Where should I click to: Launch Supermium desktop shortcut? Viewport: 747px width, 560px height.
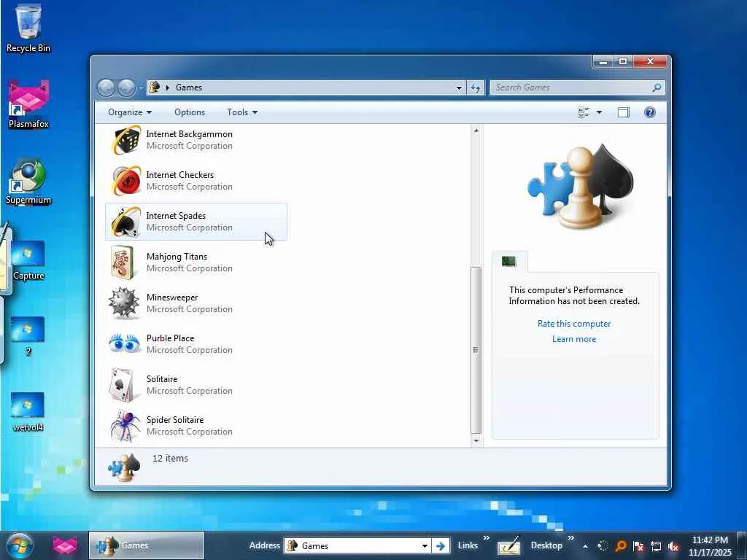click(x=28, y=182)
